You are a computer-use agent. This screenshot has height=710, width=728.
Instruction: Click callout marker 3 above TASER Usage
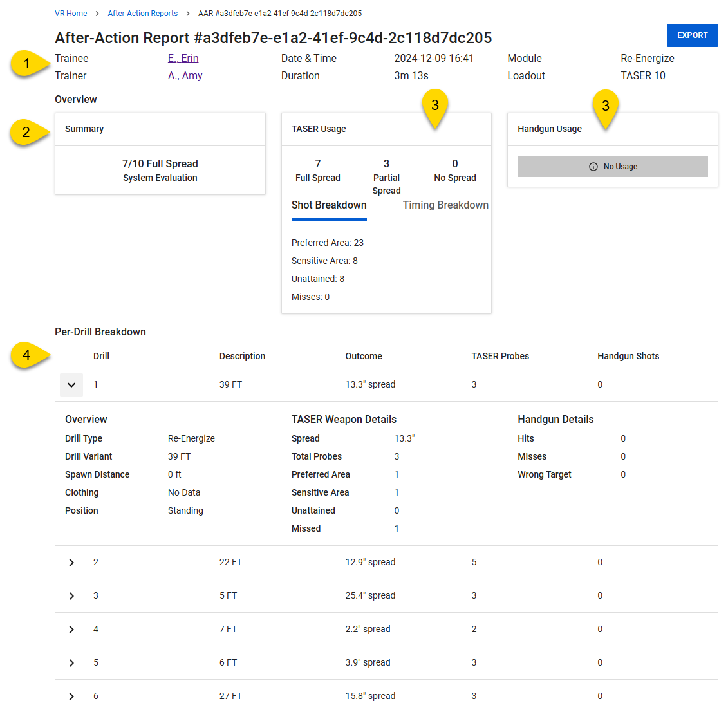coord(435,105)
